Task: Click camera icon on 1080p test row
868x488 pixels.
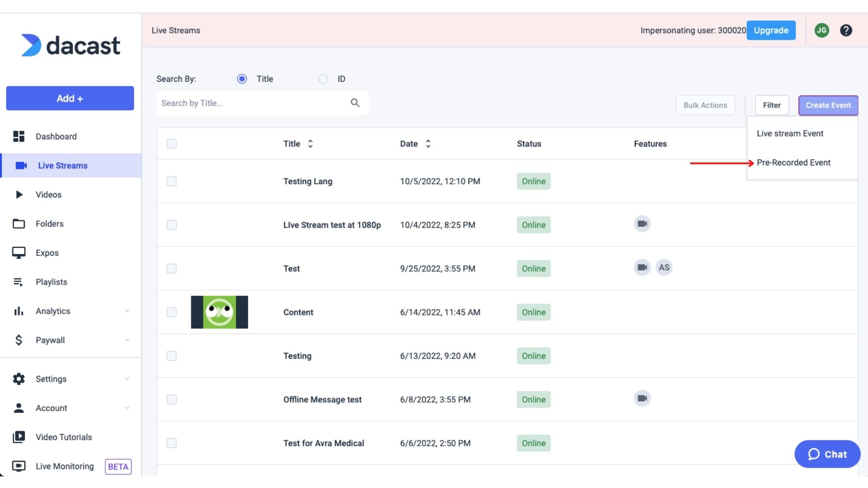Action: [642, 224]
